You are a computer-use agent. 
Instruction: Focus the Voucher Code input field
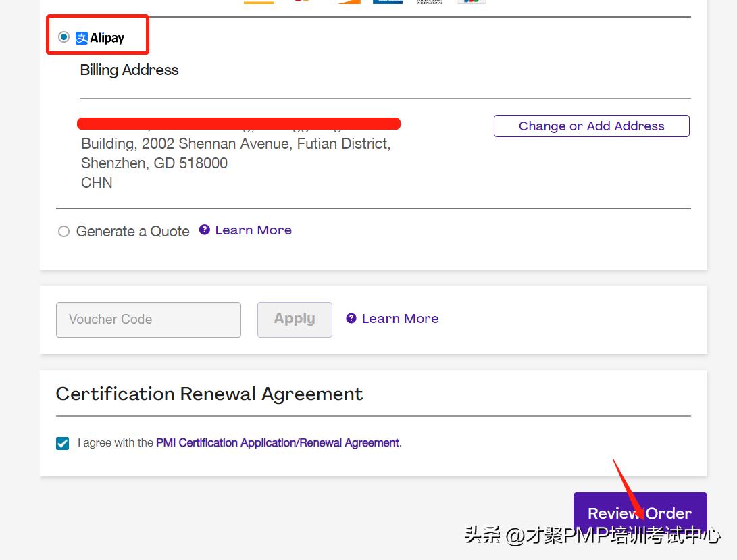tap(149, 320)
